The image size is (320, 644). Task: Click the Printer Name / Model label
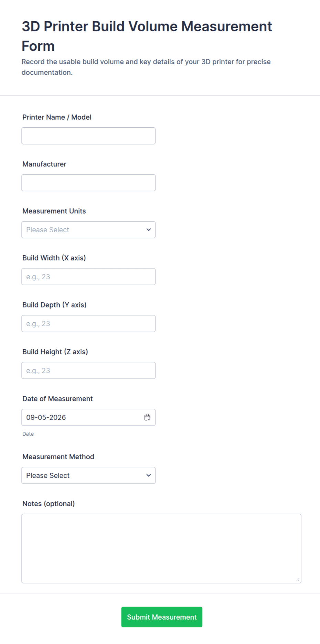pos(57,117)
